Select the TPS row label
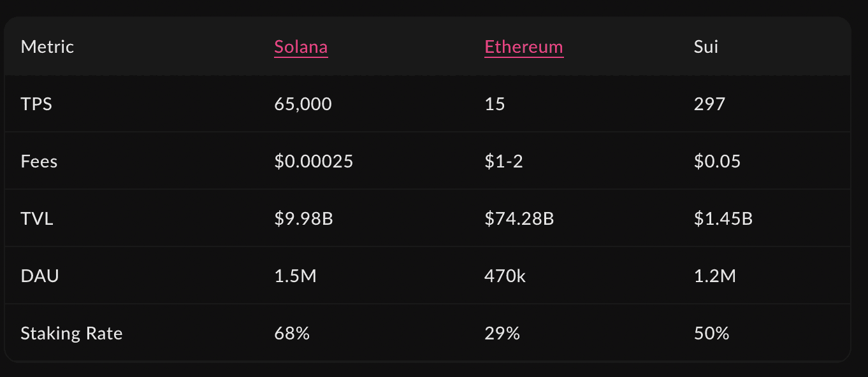Image resolution: width=868 pixels, height=377 pixels. (x=36, y=104)
